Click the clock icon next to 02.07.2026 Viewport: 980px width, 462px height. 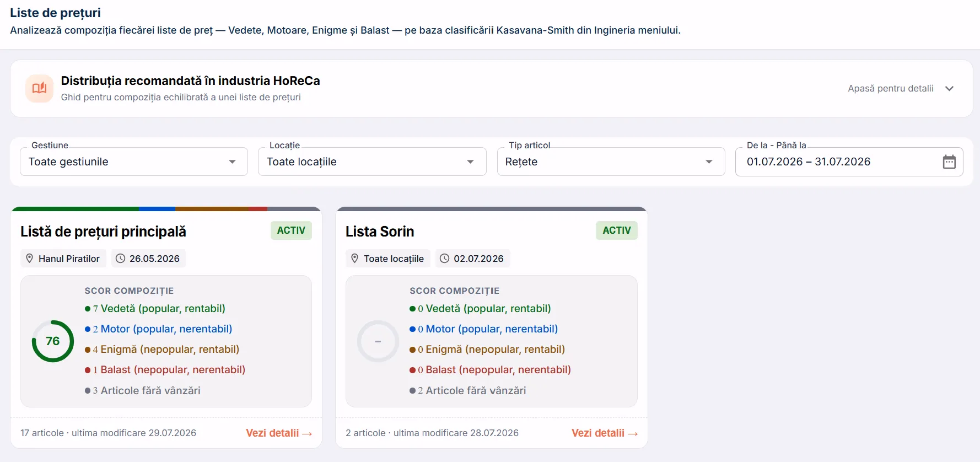(x=444, y=258)
